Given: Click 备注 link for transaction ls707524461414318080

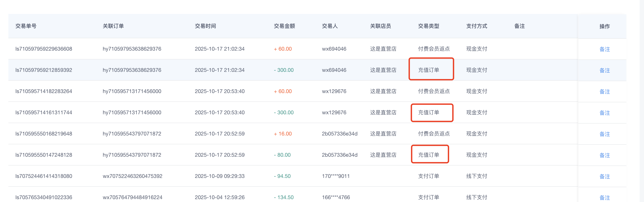Looking at the screenshot, I should coord(605,176).
